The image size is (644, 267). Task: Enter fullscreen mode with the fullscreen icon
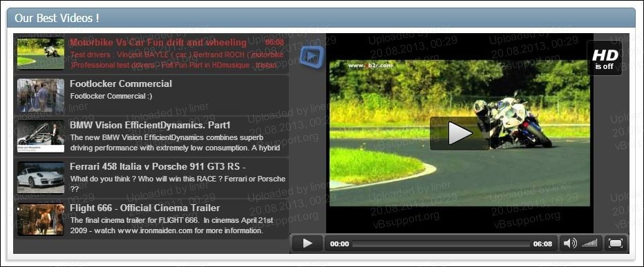pyautogui.click(x=615, y=244)
